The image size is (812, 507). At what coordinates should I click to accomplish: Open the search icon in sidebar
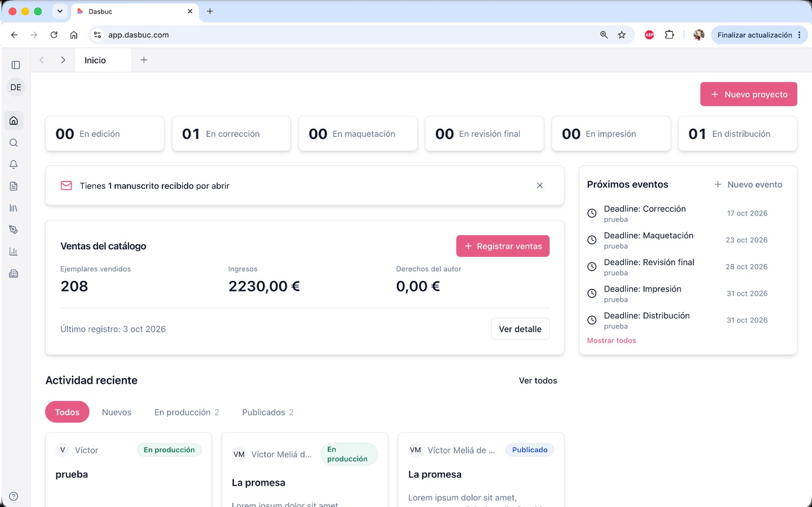14,143
